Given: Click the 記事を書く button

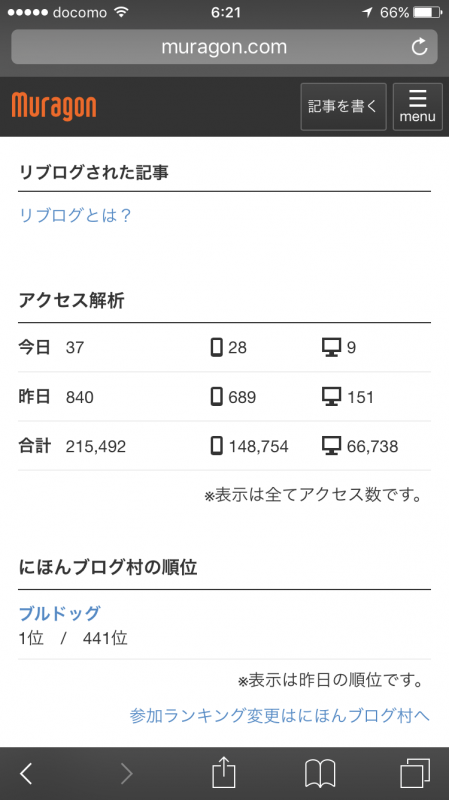Looking at the screenshot, I should pyautogui.click(x=343, y=107).
